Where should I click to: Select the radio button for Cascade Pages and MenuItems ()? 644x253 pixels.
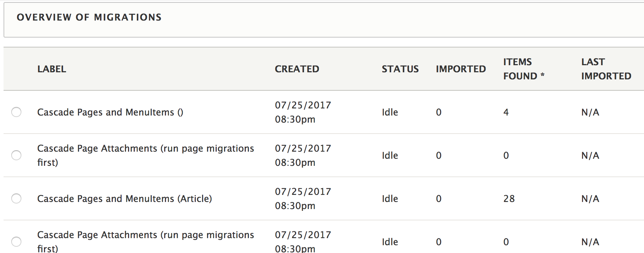click(16, 112)
